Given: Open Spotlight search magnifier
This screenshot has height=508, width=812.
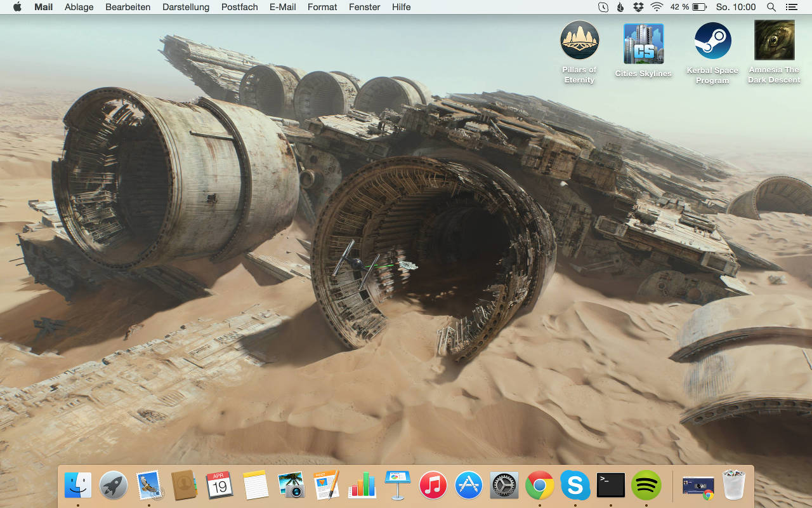Looking at the screenshot, I should (x=771, y=7).
